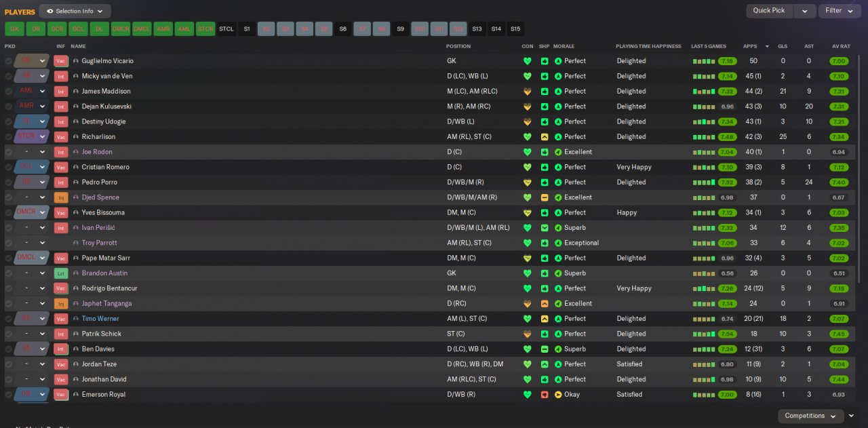Open Ivan Perišić's player name link

[98, 228]
